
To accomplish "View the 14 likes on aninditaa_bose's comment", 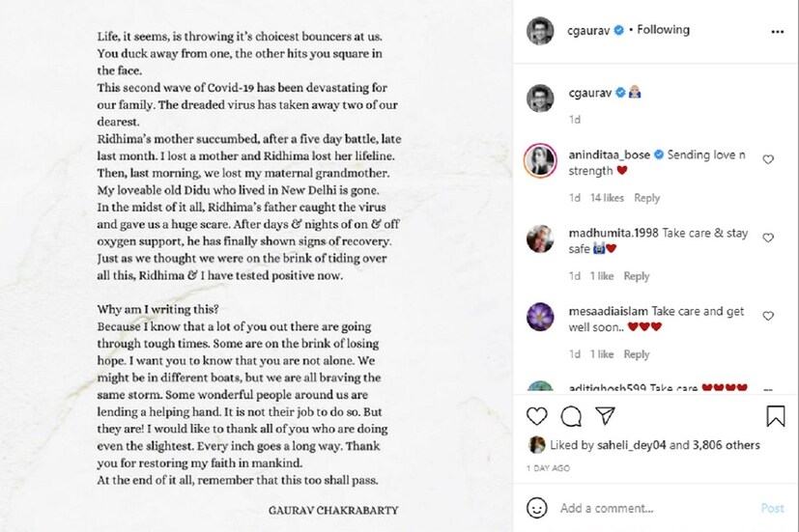I will click(608, 198).
